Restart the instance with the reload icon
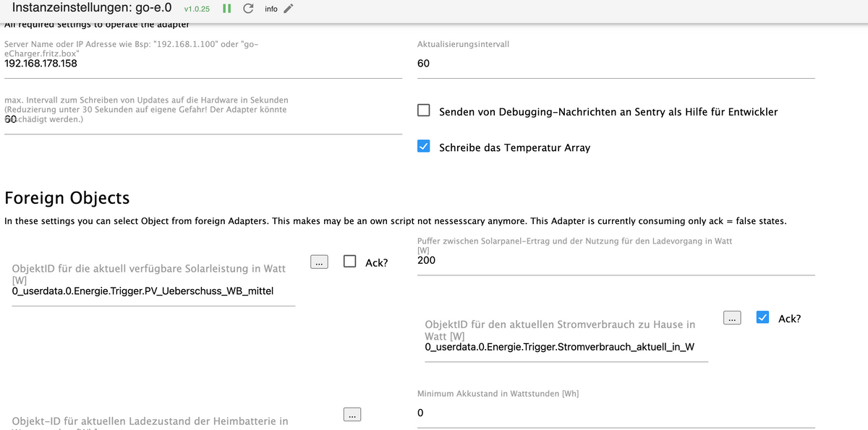Viewport: 868px width, 430px height. click(248, 9)
